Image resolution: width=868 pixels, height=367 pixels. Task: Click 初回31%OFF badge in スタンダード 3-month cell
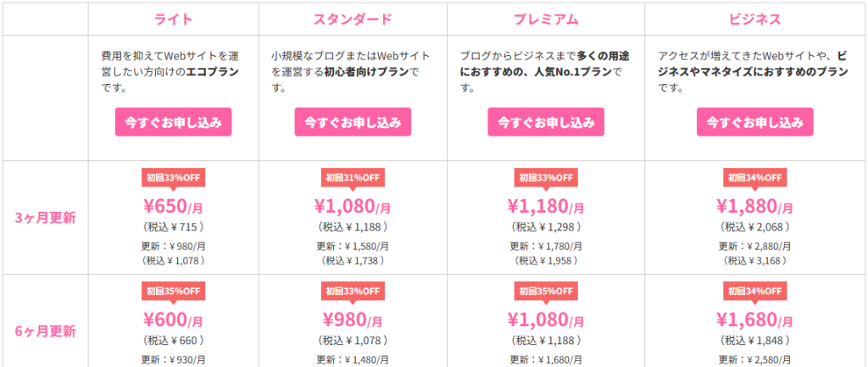353,177
